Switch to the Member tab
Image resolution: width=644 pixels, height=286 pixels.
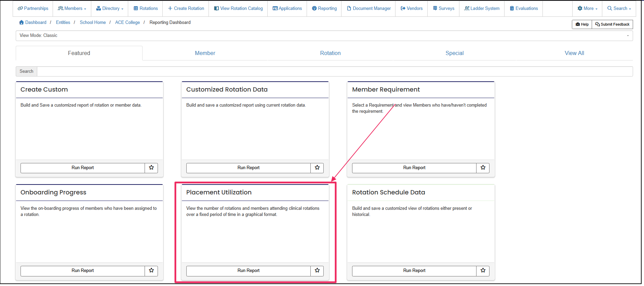205,53
